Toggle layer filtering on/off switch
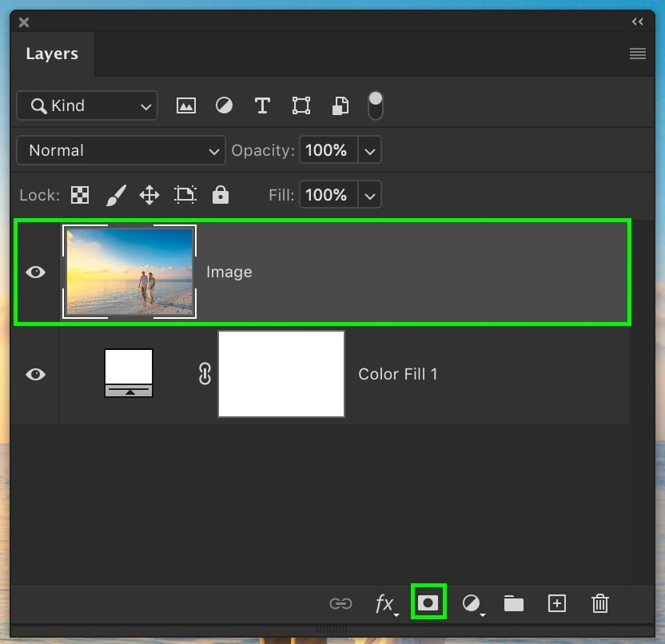665x644 pixels. (376, 105)
